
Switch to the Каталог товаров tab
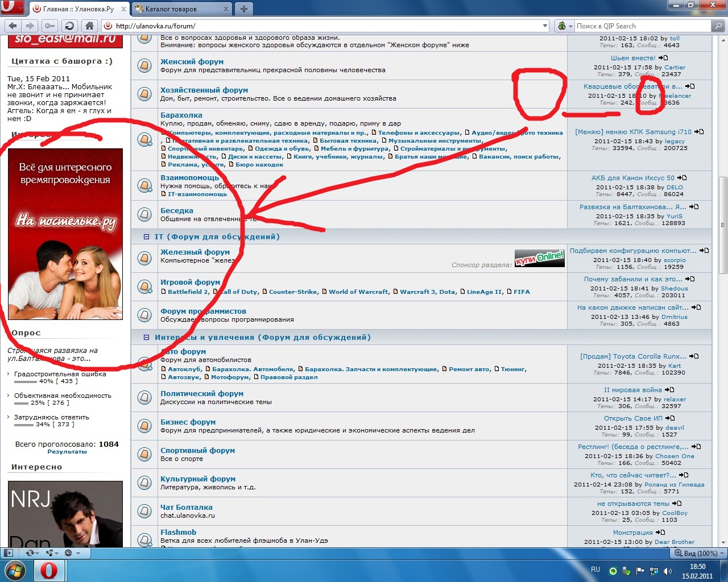tap(176, 9)
